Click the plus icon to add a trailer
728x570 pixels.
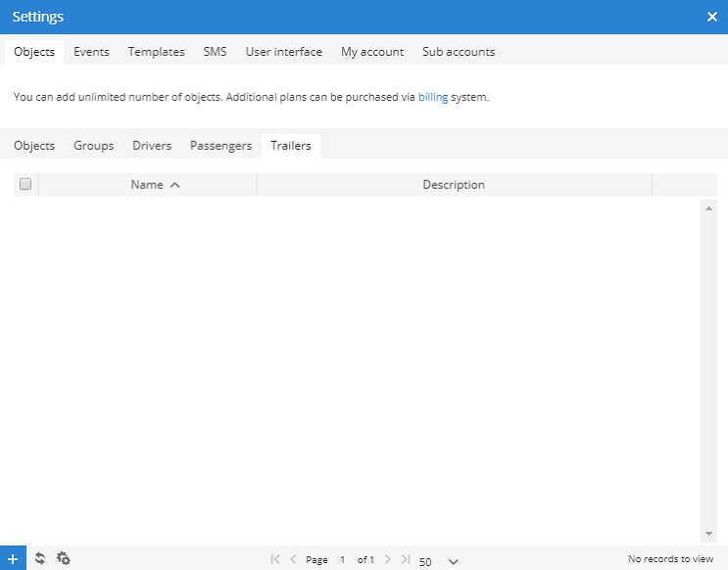(13, 558)
